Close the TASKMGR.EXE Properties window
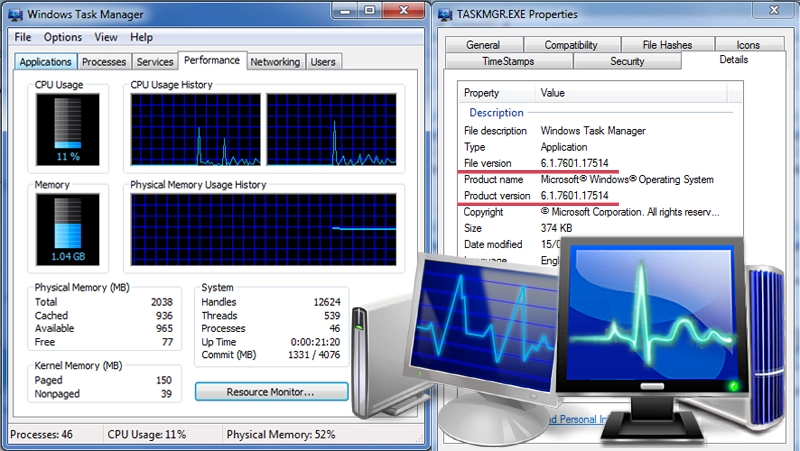This screenshot has height=451, width=800. point(774,10)
